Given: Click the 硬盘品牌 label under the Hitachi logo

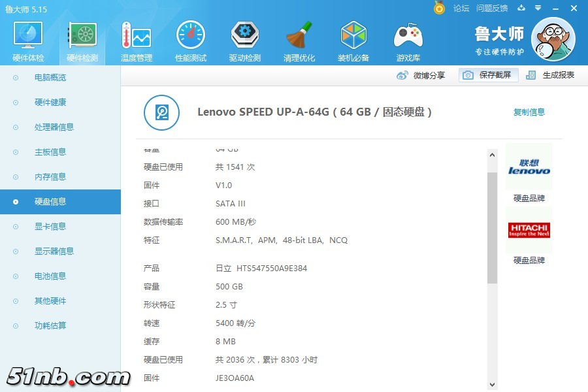Looking at the screenshot, I should click(x=529, y=260).
